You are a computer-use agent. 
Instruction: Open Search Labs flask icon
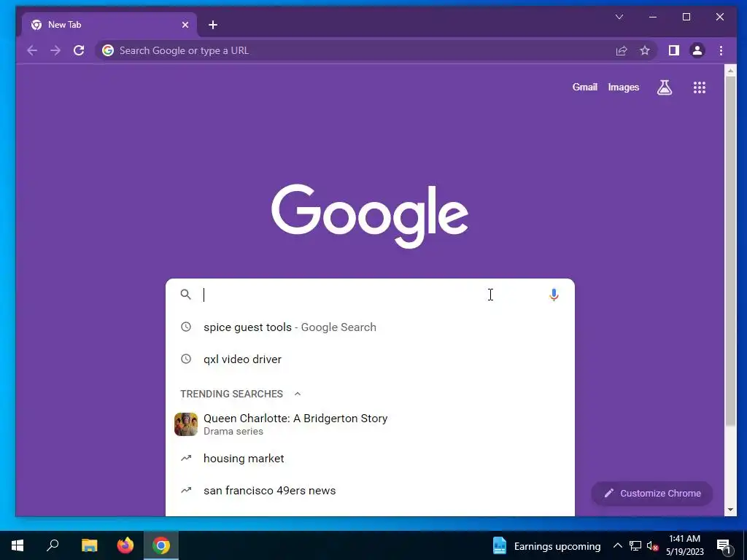[x=664, y=87]
